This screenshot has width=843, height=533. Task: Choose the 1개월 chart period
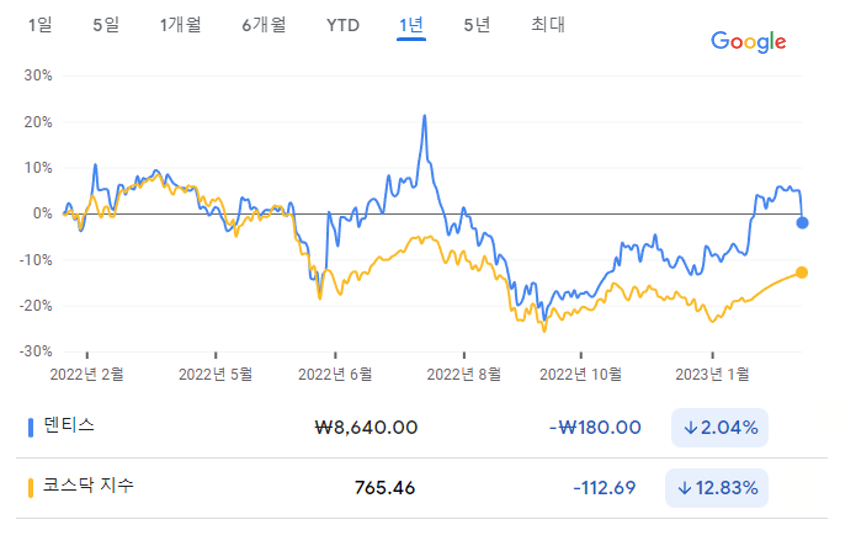[180, 25]
